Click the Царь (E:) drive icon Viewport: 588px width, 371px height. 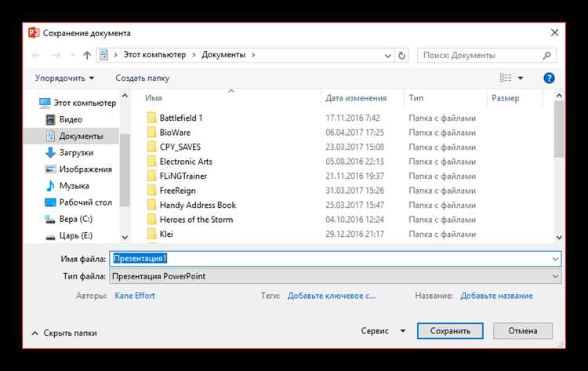click(x=50, y=237)
